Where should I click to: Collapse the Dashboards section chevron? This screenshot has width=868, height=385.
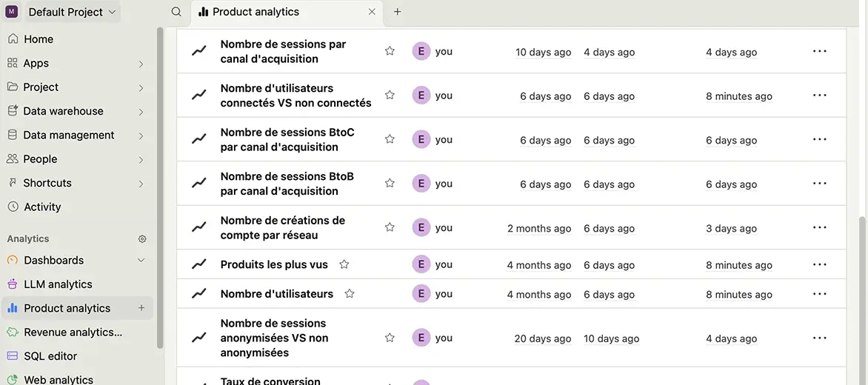[141, 261]
